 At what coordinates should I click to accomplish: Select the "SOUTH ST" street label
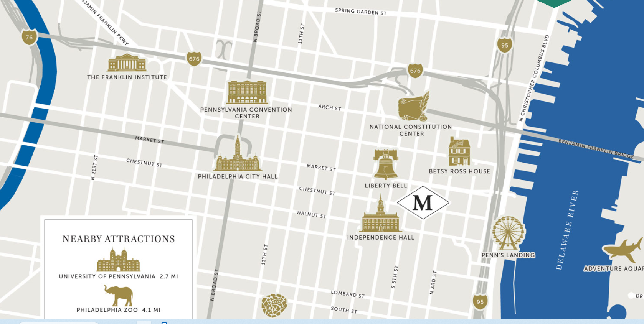point(344,310)
